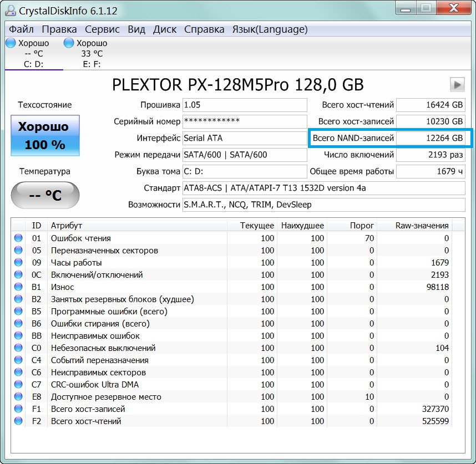Close the CrystalDiskInfo window
476x464 pixels.
(454, 8)
